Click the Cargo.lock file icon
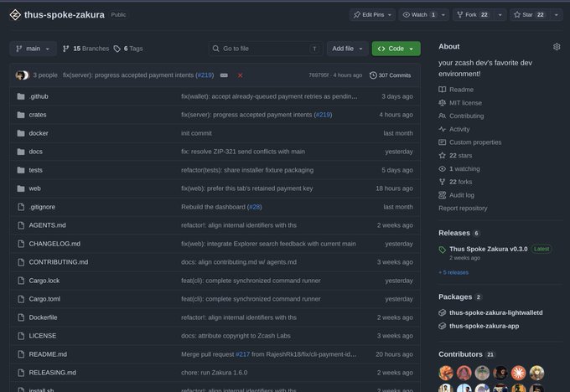Viewport: 570px width, 392px height. pos(21,281)
